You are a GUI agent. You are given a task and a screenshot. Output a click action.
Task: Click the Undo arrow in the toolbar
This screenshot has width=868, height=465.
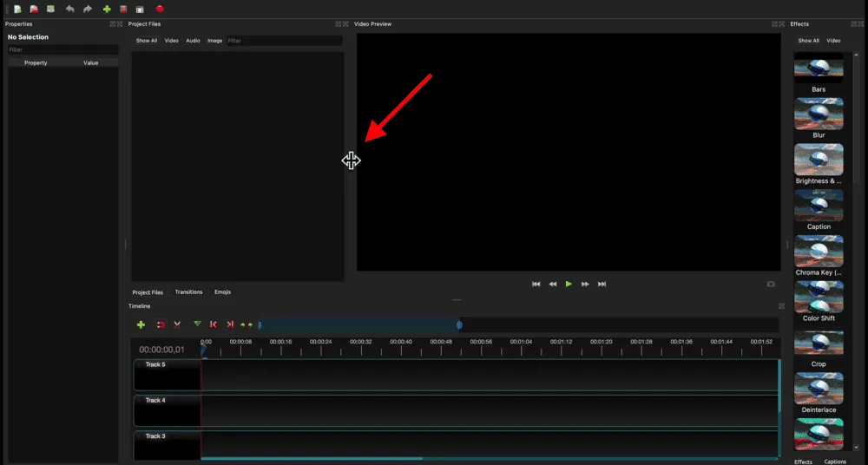tap(70, 9)
